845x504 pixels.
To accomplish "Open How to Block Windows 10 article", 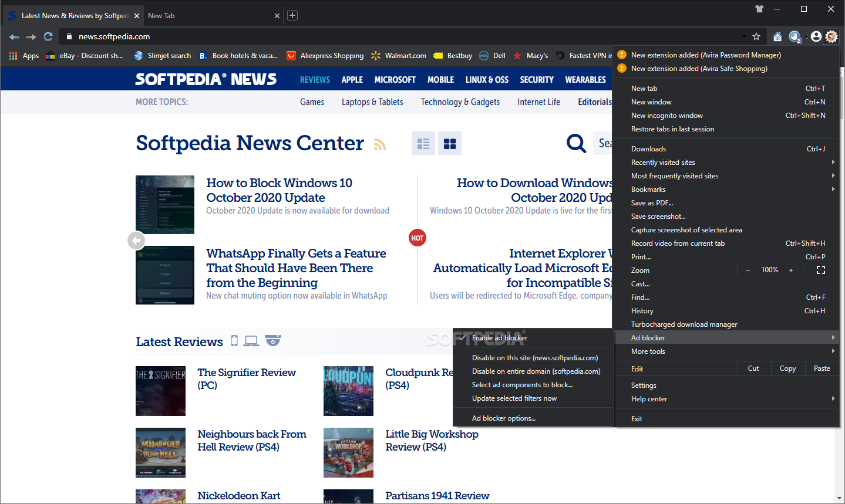I will 280,190.
